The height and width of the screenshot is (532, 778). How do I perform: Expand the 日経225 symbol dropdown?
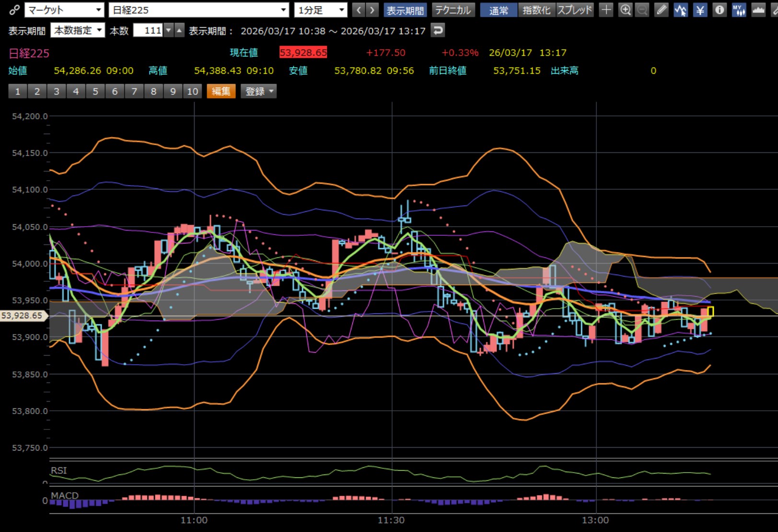[x=198, y=10]
